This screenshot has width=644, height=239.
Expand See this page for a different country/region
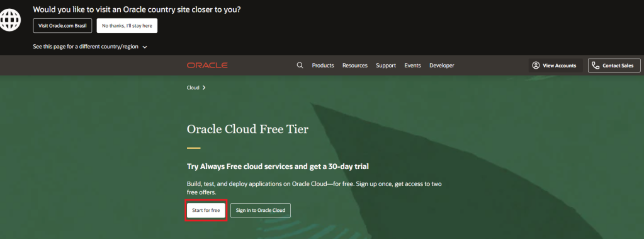(x=90, y=47)
